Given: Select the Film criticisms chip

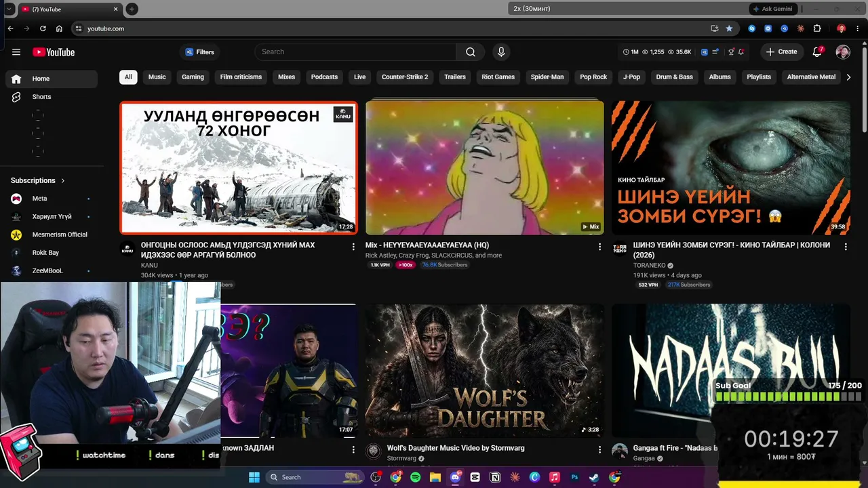Looking at the screenshot, I should [241, 77].
